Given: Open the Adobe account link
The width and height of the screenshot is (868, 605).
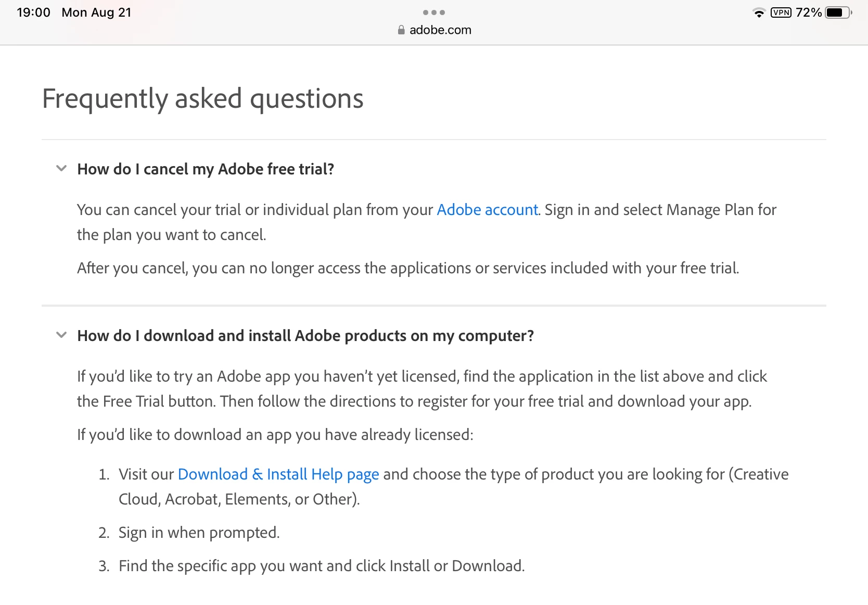Looking at the screenshot, I should point(487,210).
